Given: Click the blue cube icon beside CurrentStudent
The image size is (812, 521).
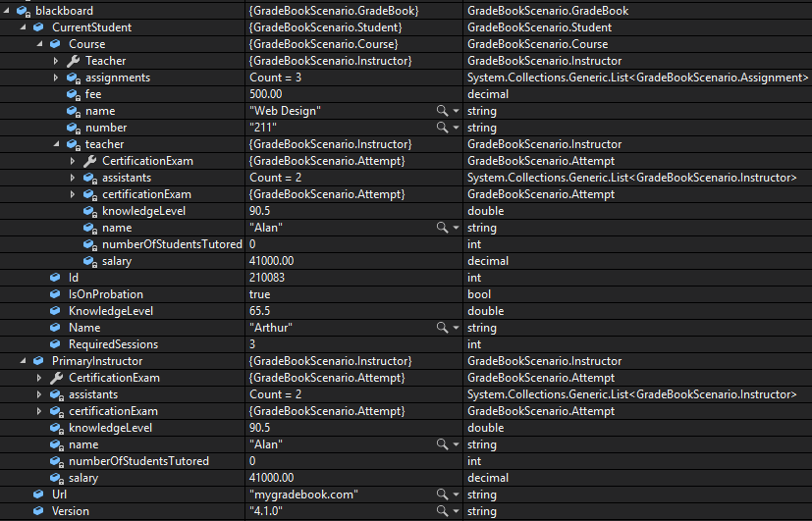Looking at the screenshot, I should [x=39, y=27].
